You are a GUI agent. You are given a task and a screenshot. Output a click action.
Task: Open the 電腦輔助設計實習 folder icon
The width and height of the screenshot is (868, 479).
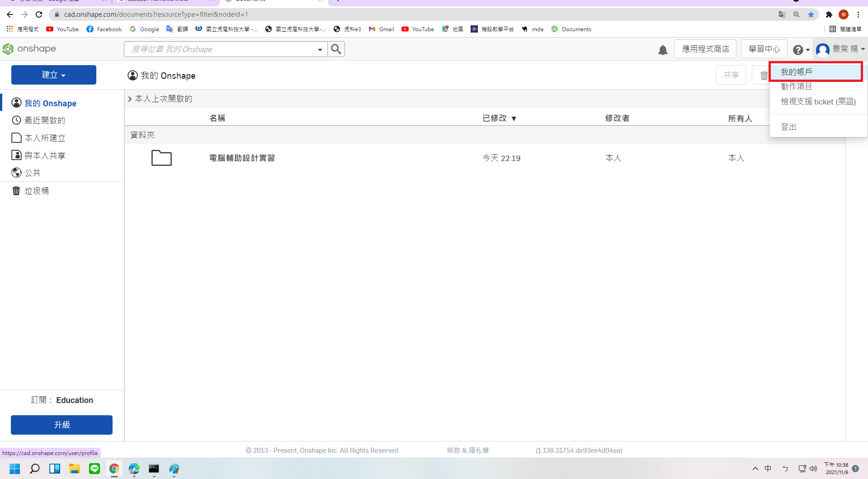[161, 158]
